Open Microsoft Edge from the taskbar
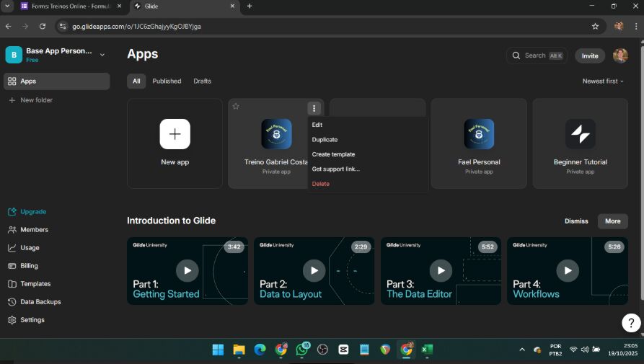644x364 pixels. (260, 350)
